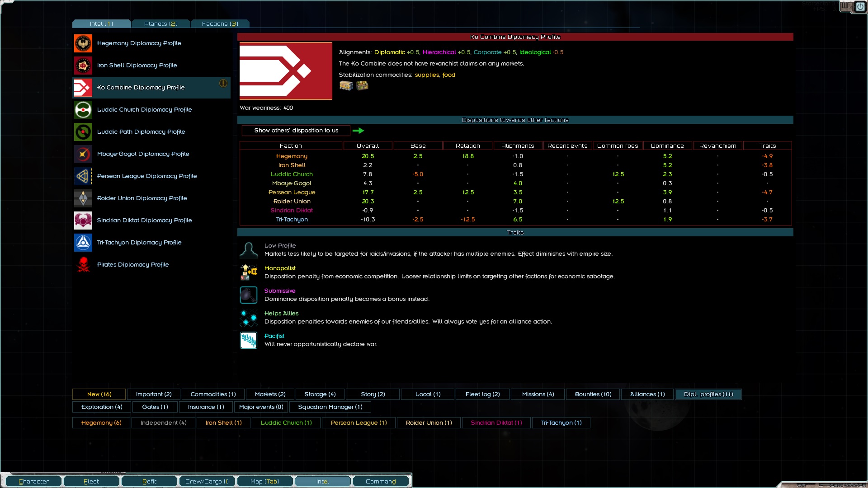
Task: Click the power icon in top-right corner
Action: pyautogui.click(x=860, y=7)
